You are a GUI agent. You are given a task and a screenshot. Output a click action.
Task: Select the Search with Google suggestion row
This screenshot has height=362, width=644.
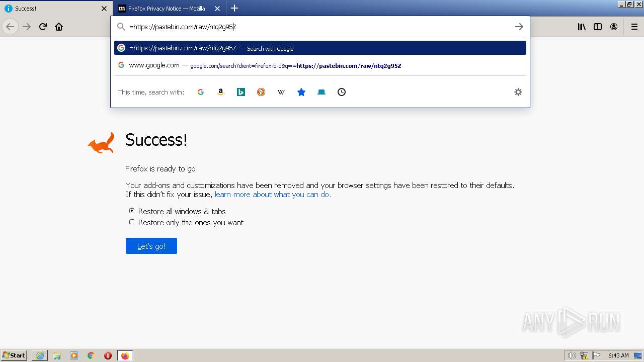320,48
